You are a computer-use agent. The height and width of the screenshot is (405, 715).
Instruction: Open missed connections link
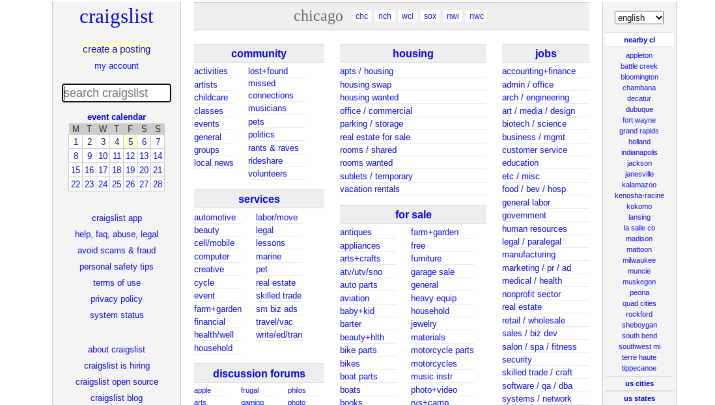point(270,89)
